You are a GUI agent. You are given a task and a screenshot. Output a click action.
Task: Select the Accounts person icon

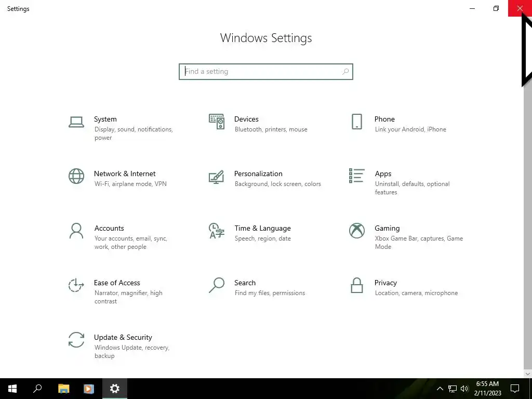(76, 231)
